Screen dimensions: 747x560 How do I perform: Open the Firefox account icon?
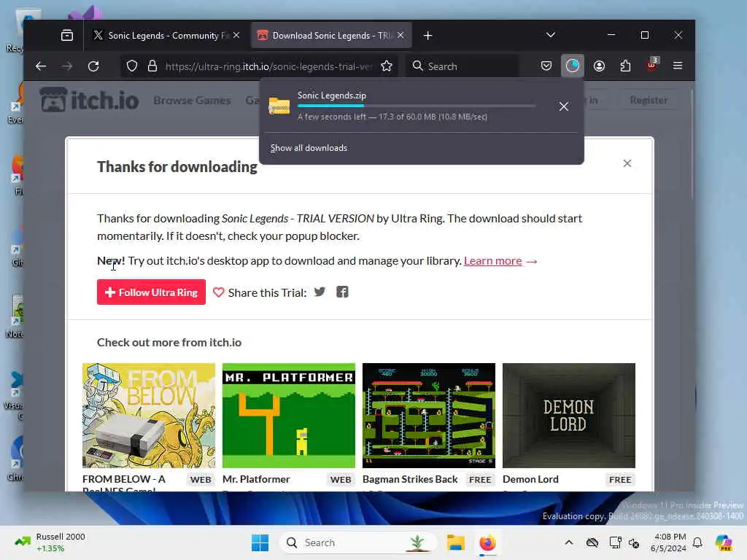pos(600,66)
